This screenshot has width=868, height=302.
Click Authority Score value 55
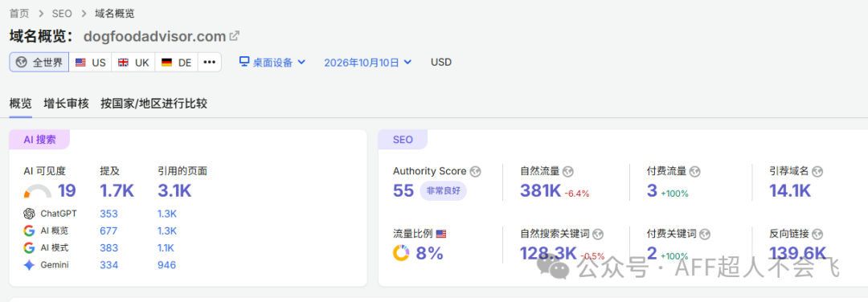click(x=403, y=191)
